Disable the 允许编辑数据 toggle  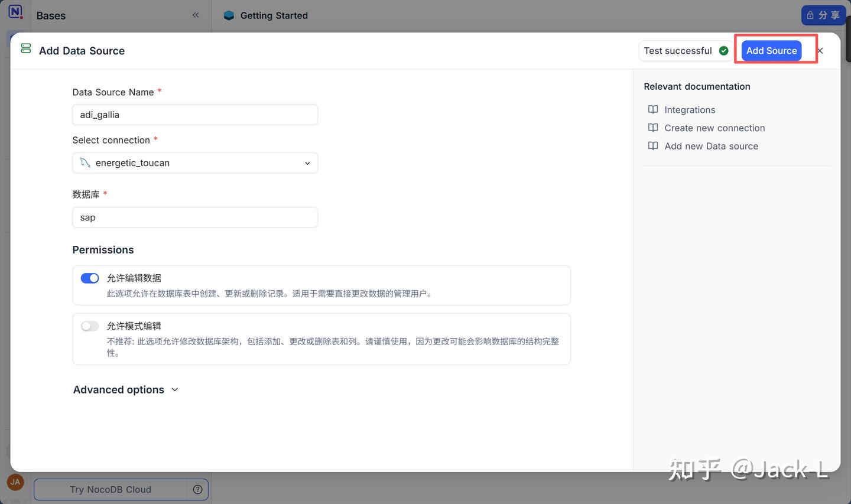click(90, 278)
